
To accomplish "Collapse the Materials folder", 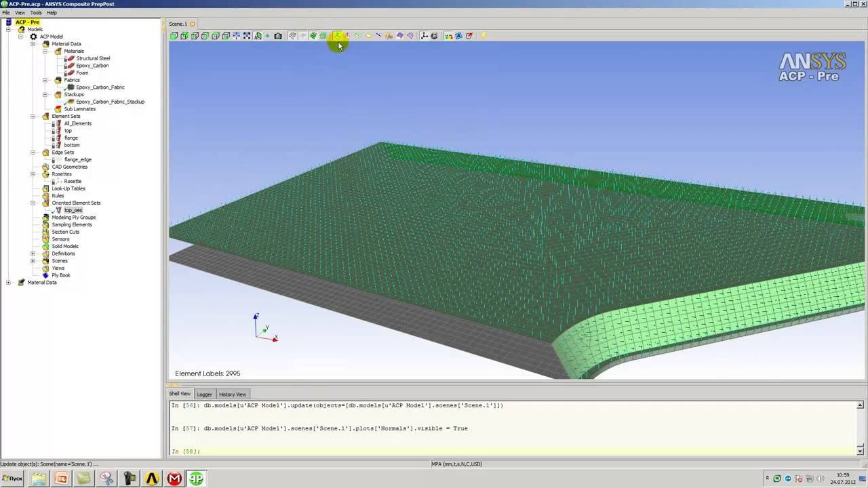I will click(45, 52).
